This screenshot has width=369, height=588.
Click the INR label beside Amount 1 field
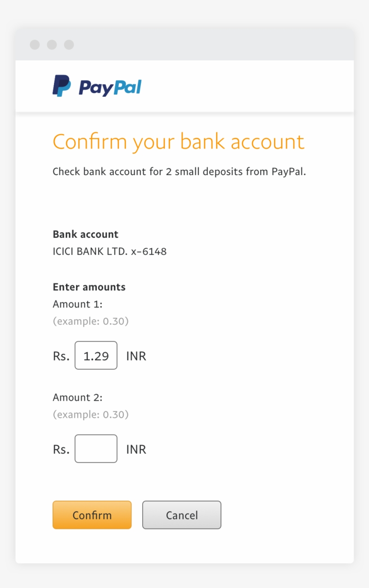pos(136,356)
